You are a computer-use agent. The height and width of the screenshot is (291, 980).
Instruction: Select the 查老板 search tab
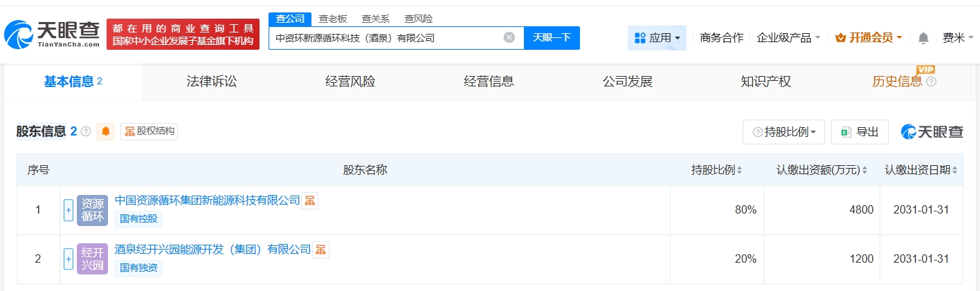point(333,19)
